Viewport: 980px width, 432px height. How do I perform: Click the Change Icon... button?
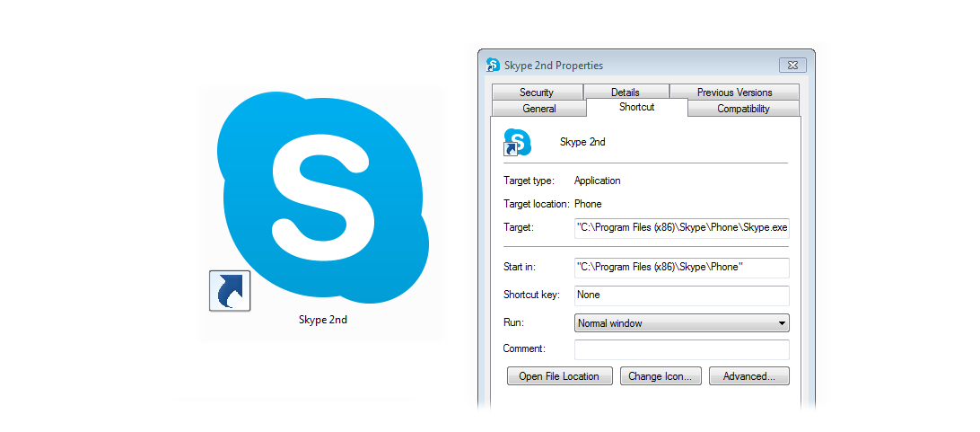661,376
